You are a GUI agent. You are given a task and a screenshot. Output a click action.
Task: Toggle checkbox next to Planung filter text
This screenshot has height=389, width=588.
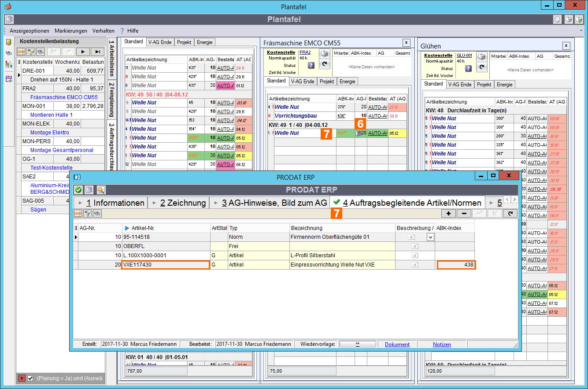pos(30,378)
